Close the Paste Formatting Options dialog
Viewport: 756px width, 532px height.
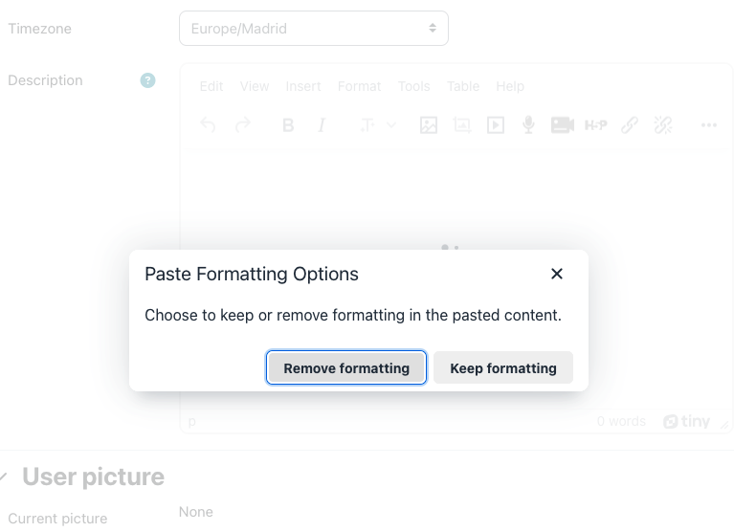557,274
